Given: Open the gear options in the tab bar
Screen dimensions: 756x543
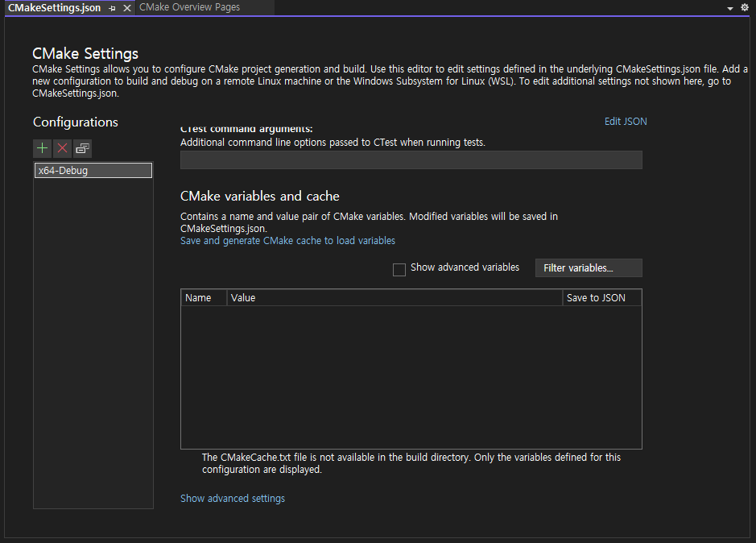Looking at the screenshot, I should pos(744,7).
